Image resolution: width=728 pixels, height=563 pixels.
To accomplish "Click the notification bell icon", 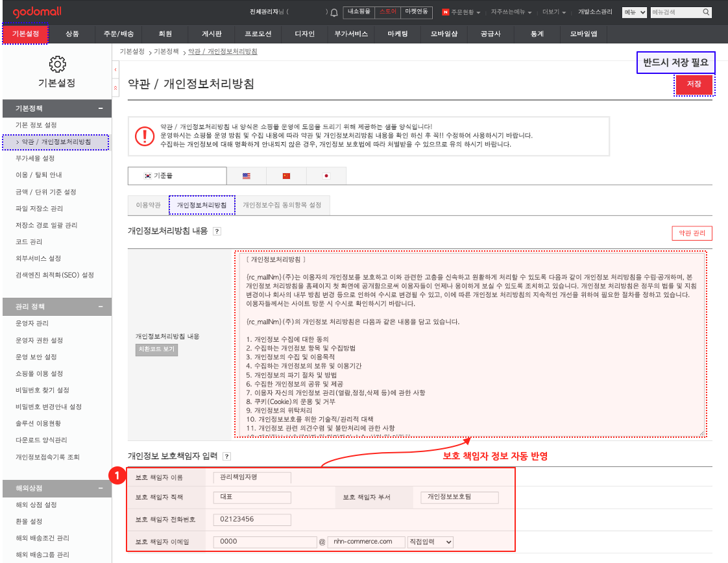I will [x=334, y=12].
